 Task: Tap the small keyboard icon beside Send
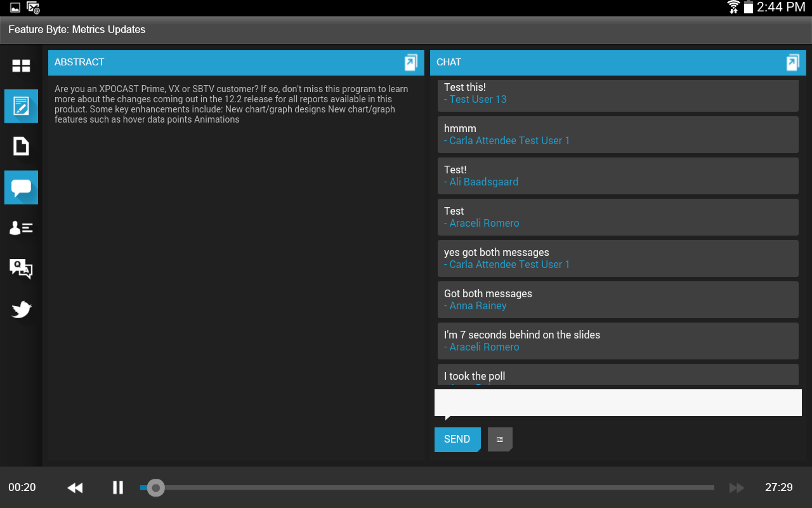[500, 439]
